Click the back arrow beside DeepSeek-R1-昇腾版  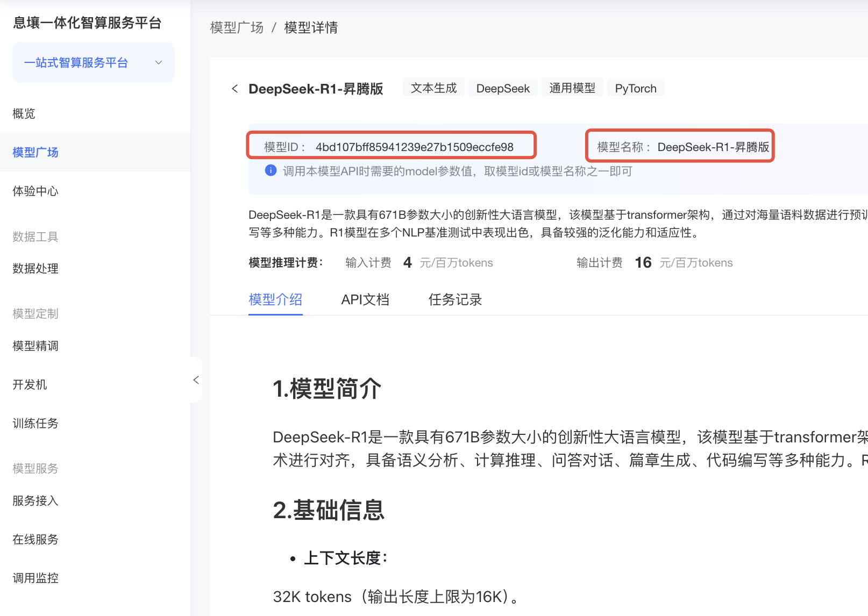pos(234,89)
